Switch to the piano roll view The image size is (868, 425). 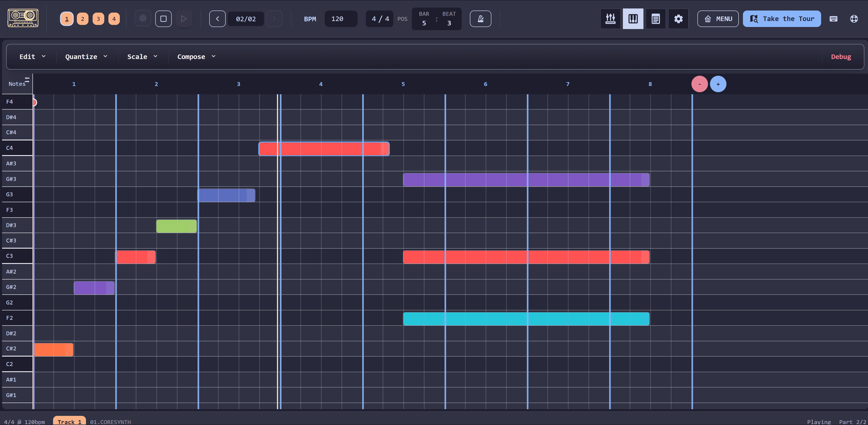point(633,19)
